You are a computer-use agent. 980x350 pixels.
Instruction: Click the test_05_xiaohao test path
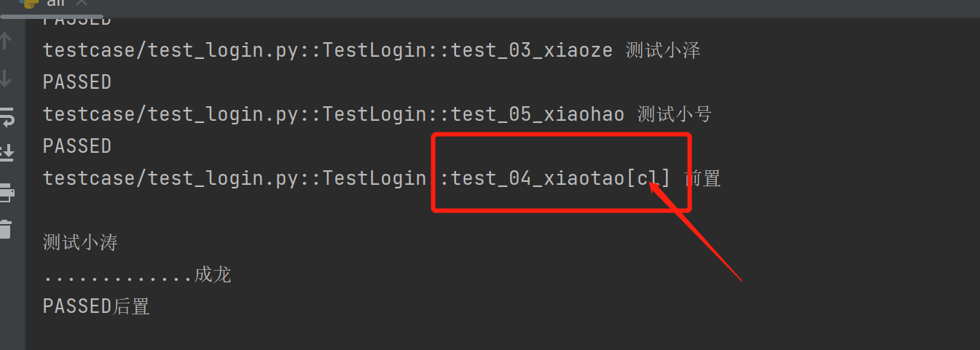click(x=333, y=114)
